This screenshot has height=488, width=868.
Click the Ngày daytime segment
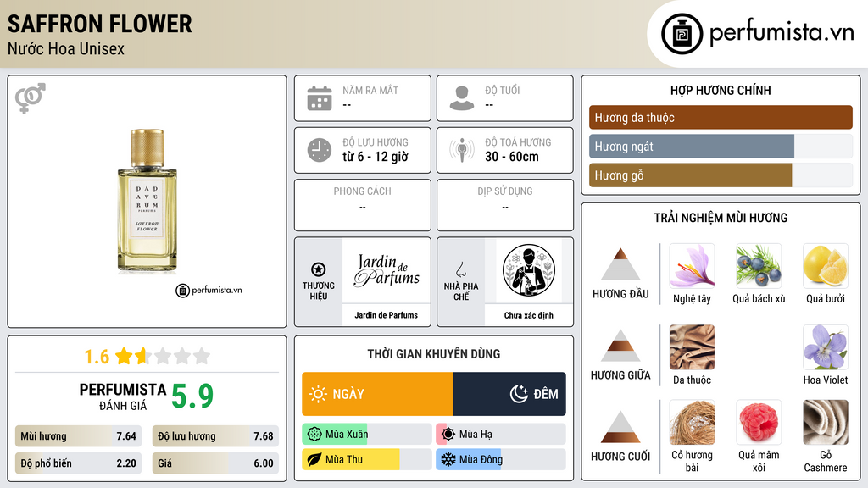coord(377,394)
